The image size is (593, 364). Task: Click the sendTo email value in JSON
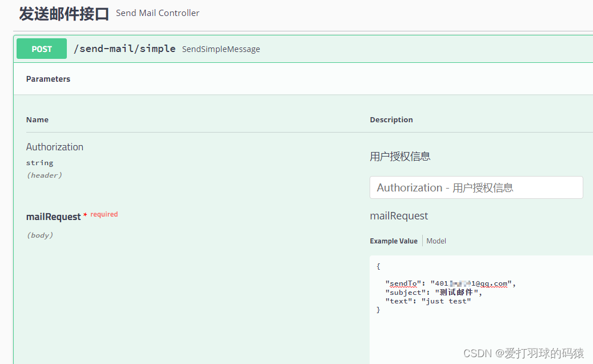472,283
